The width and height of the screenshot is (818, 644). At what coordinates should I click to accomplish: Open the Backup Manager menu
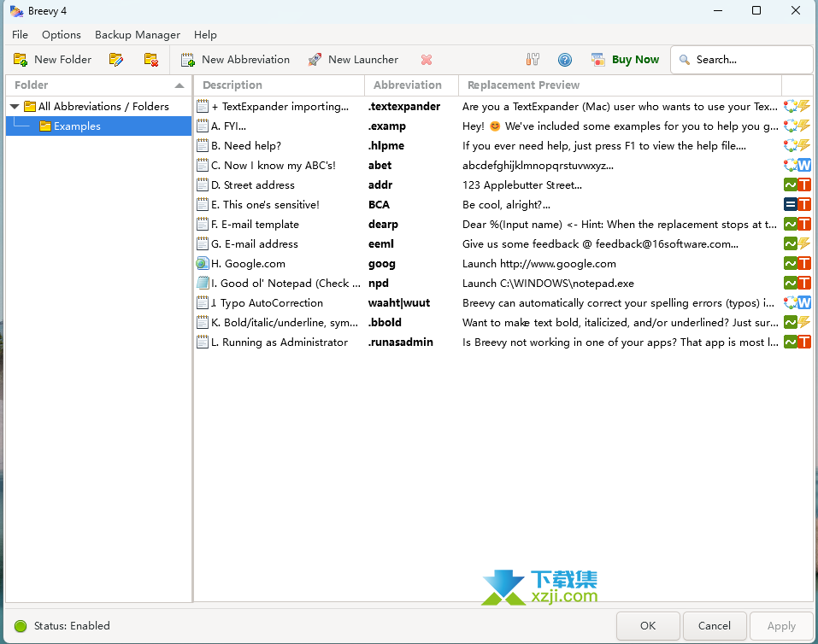tap(138, 35)
